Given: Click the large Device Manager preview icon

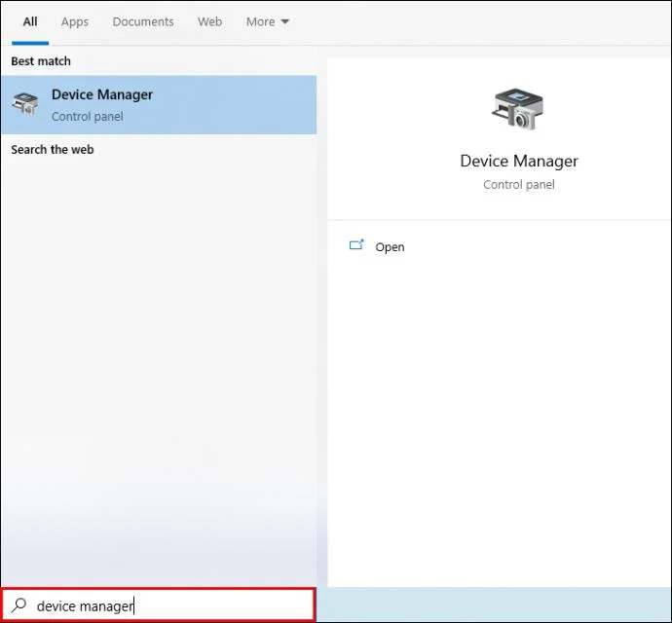Looking at the screenshot, I should pos(518,110).
